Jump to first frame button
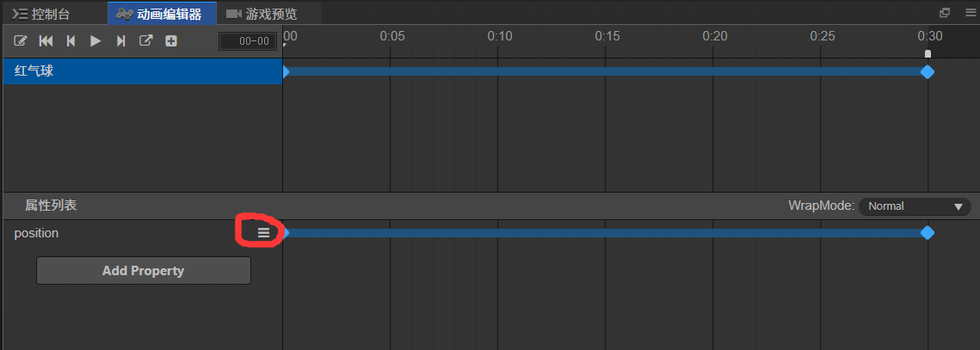This screenshot has height=350, width=980. coord(46,41)
